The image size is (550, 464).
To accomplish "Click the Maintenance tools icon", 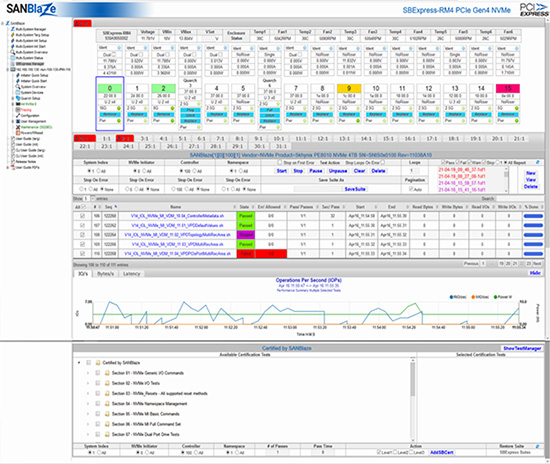I will (x=18, y=127).
